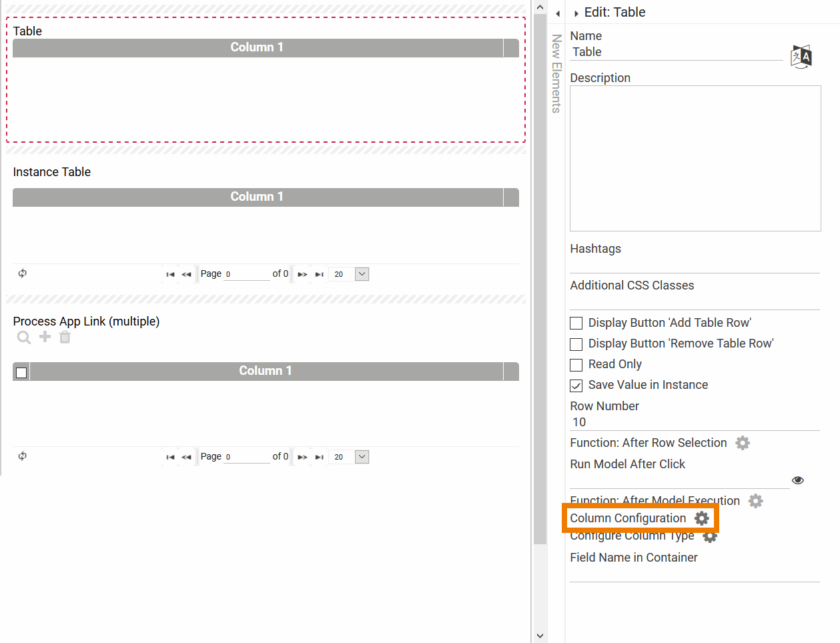Viewport: 840px width, 643px height.
Task: Check the Read Only option
Action: 576,365
